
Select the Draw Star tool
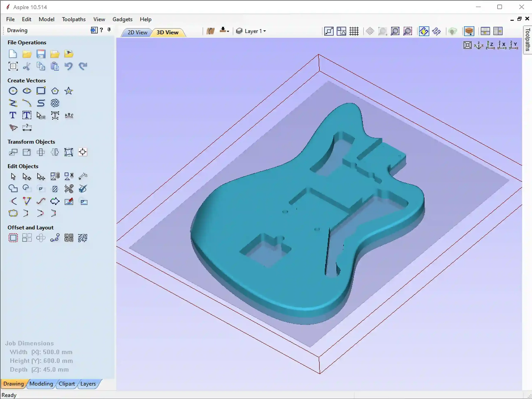coord(69,91)
